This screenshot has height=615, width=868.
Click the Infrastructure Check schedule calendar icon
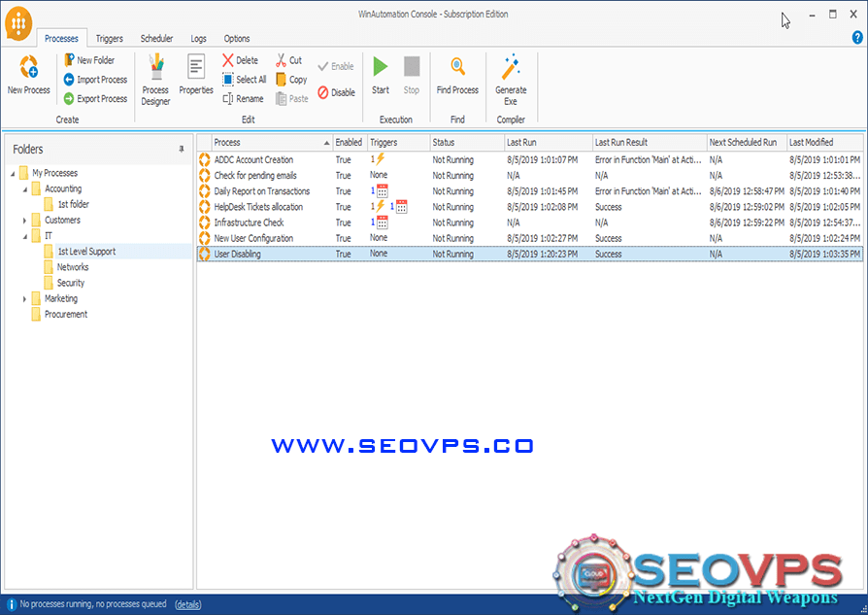(x=382, y=222)
